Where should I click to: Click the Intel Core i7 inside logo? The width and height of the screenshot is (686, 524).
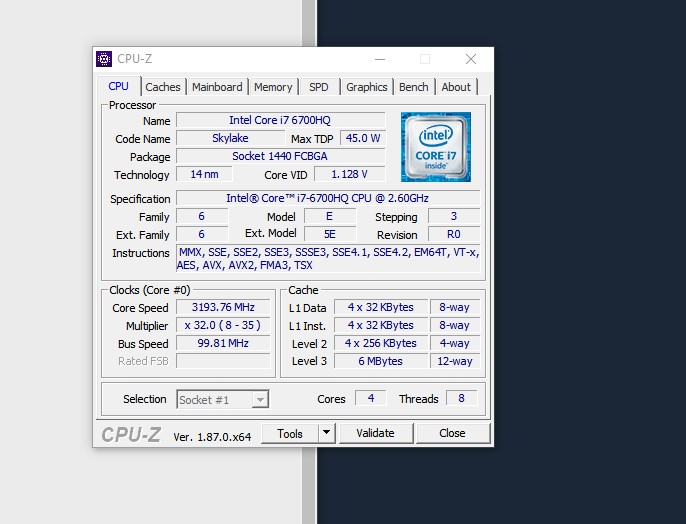tap(436, 147)
